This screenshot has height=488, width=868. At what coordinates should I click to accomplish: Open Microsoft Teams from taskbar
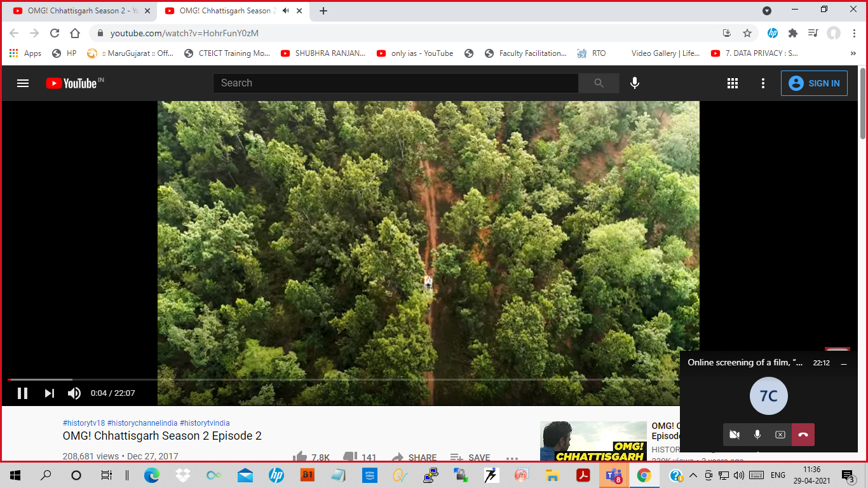point(614,475)
